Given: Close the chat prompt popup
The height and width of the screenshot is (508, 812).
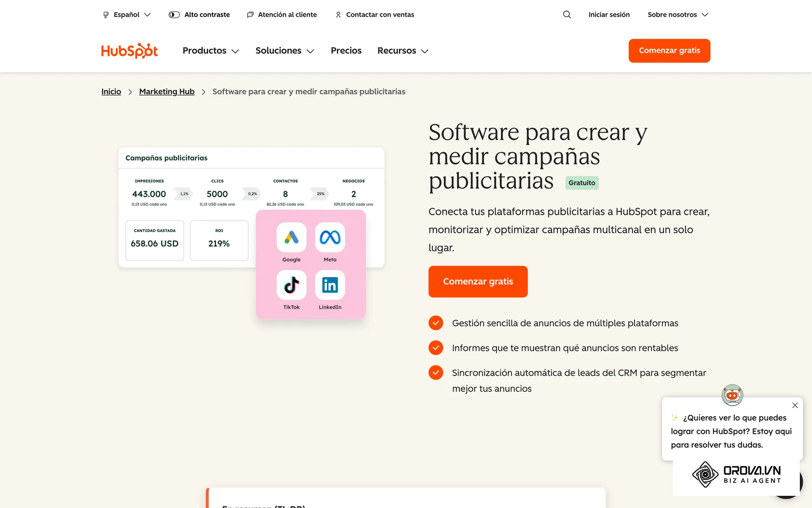Looking at the screenshot, I should click(x=795, y=405).
